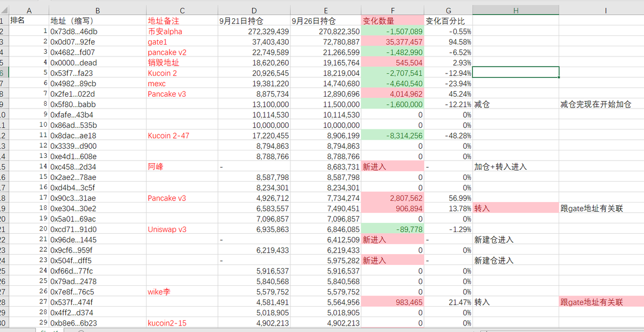Click '转入' in the 0x537f...474f row

[x=516, y=302]
